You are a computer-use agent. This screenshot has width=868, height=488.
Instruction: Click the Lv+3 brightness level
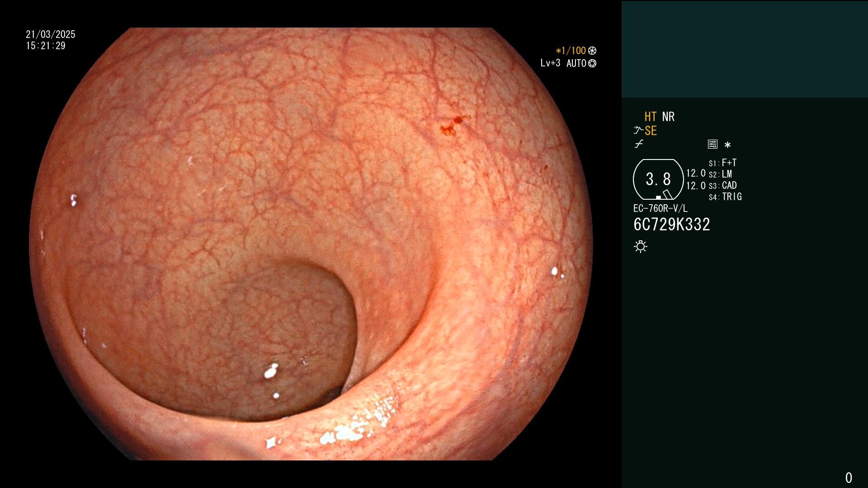coord(550,63)
